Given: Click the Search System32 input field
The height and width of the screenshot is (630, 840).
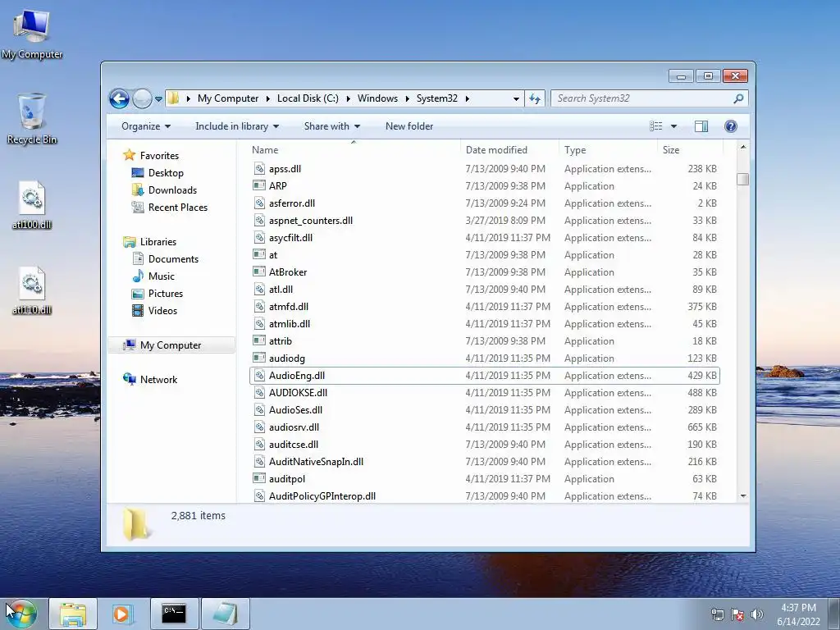Looking at the screenshot, I should [x=641, y=98].
